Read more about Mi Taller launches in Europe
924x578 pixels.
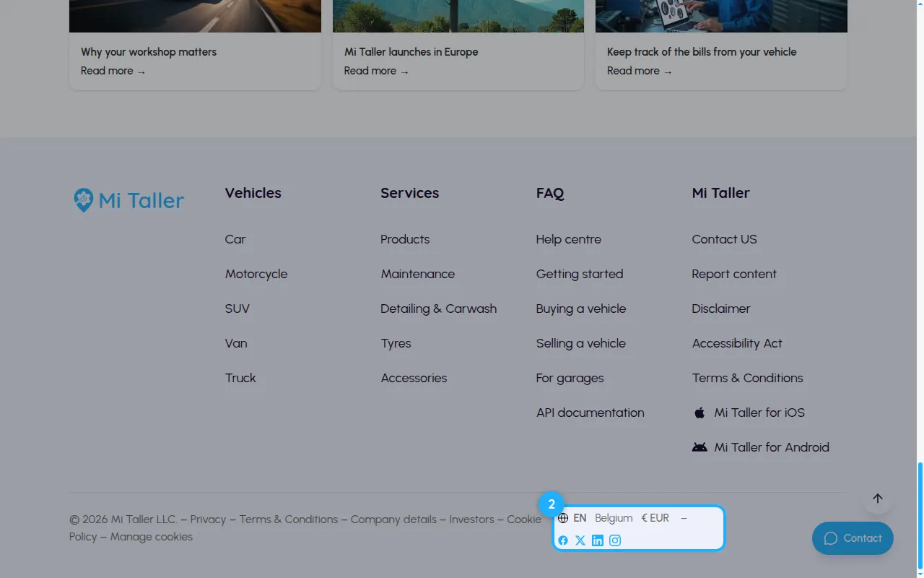coord(377,71)
